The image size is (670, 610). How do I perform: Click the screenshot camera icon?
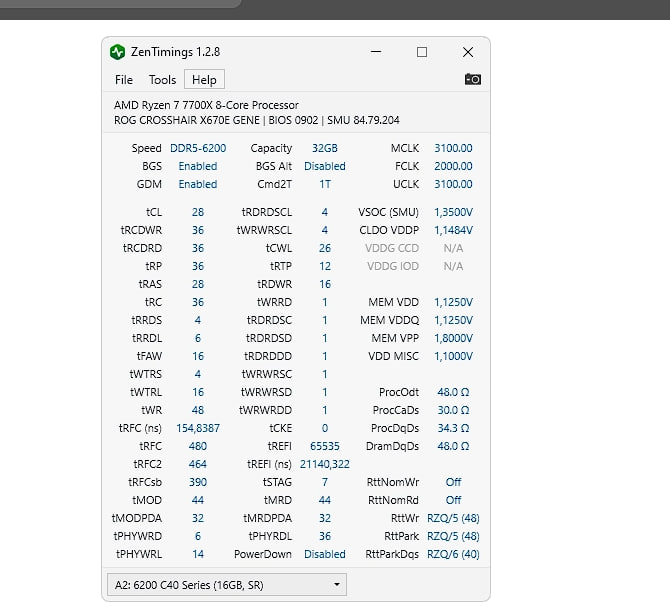click(x=473, y=79)
